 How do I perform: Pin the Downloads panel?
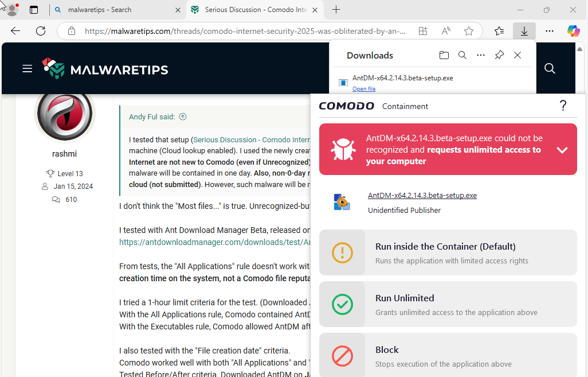[x=499, y=55]
